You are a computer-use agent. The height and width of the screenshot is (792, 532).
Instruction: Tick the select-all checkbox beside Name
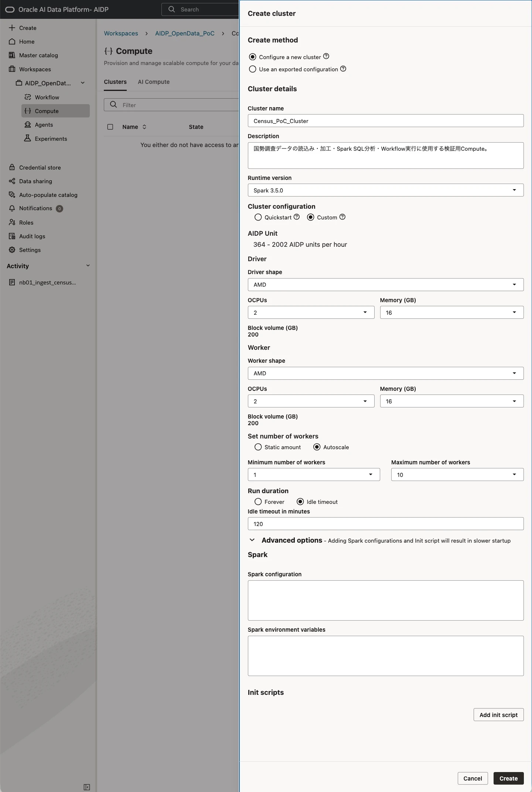(x=110, y=127)
